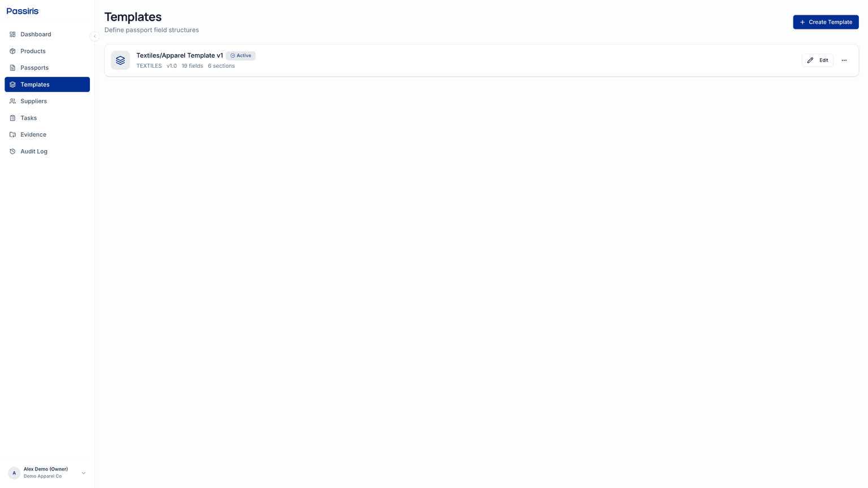Collapse the sidebar with the chevron
This screenshot has width=868, height=488.
pyautogui.click(x=94, y=36)
